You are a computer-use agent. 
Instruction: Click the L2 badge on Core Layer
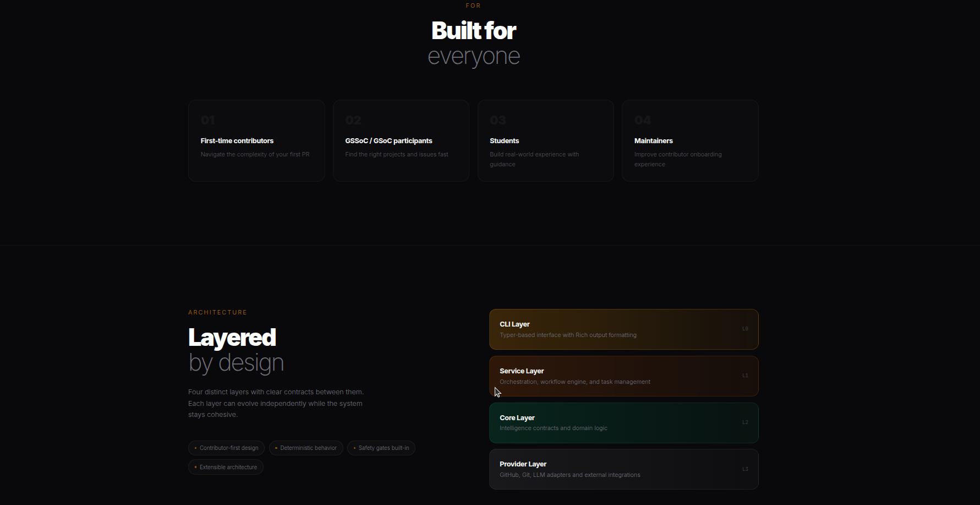click(x=745, y=422)
